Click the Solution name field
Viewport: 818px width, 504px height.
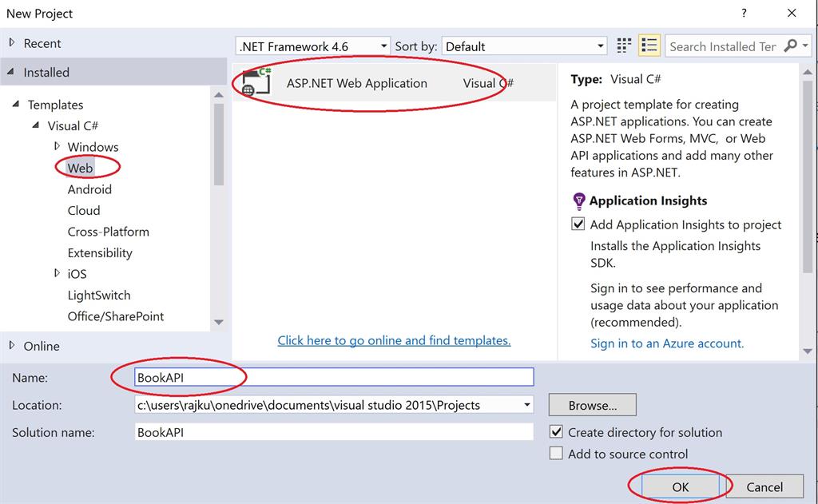(334, 432)
